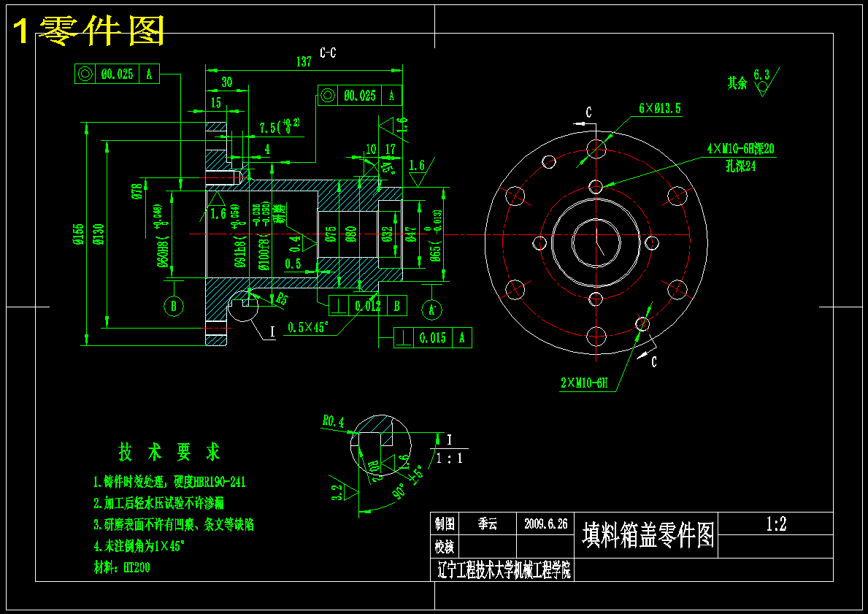This screenshot has height=614, width=868.
Task: Click the drafter name "季云"
Action: click(488, 523)
